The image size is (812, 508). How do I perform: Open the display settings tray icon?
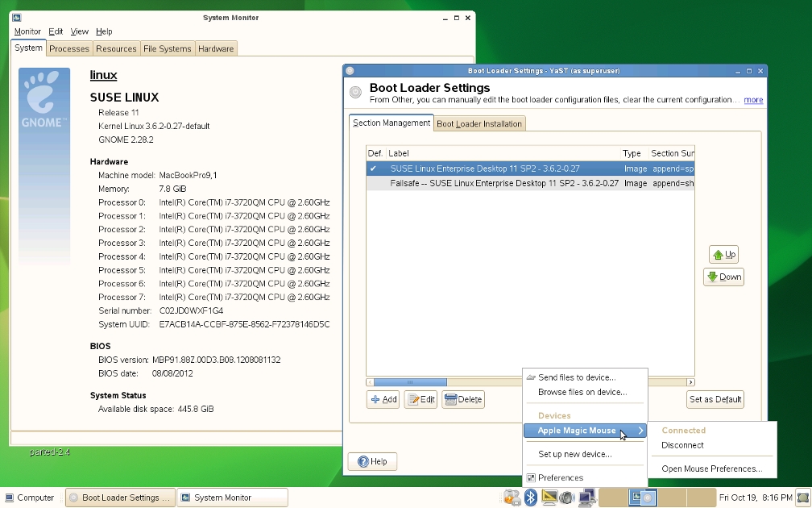(549, 498)
